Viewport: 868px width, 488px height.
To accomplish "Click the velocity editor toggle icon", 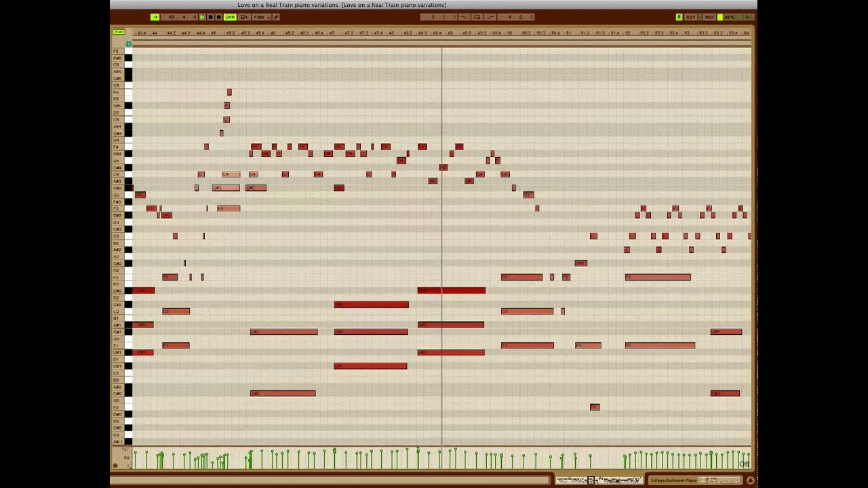I will click(115, 464).
